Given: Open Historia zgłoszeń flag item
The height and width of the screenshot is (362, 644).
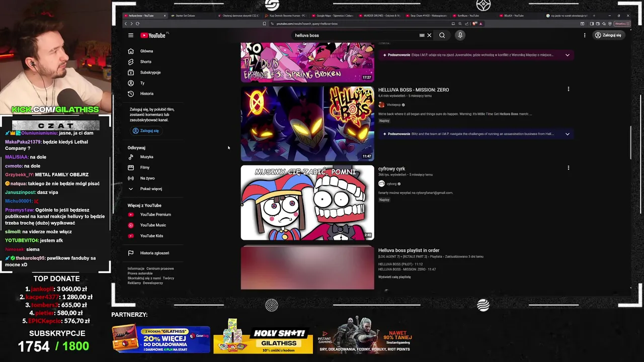Looking at the screenshot, I should pyautogui.click(x=154, y=253).
